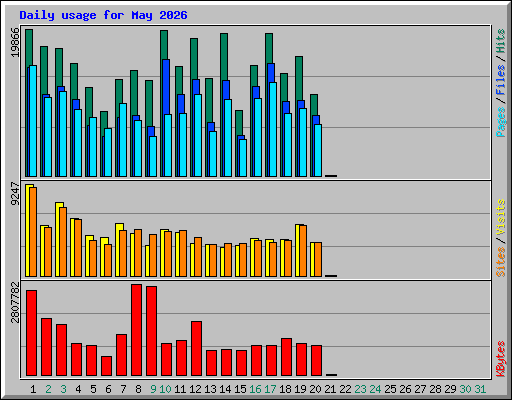The image size is (512, 400).
Task: Click the 2807782 KBytes axis value
Action: click(15, 303)
